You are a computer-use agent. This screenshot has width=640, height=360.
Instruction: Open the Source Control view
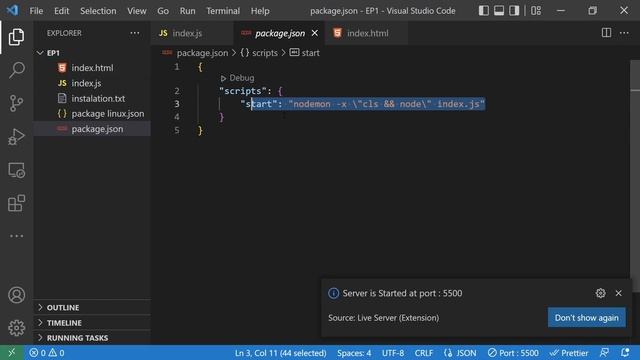pyautogui.click(x=16, y=103)
